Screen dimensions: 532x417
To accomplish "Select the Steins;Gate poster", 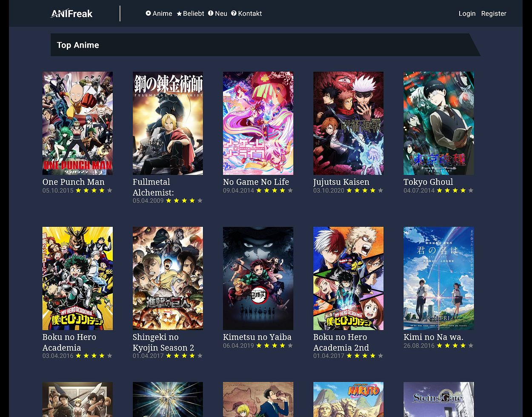I will click(438, 400).
